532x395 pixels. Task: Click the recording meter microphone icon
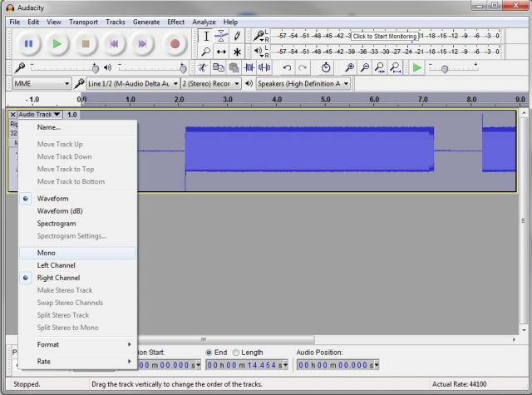pos(259,35)
